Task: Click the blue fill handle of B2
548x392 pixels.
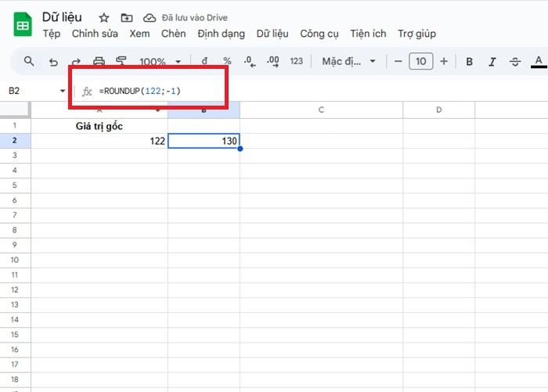Action: tap(240, 149)
